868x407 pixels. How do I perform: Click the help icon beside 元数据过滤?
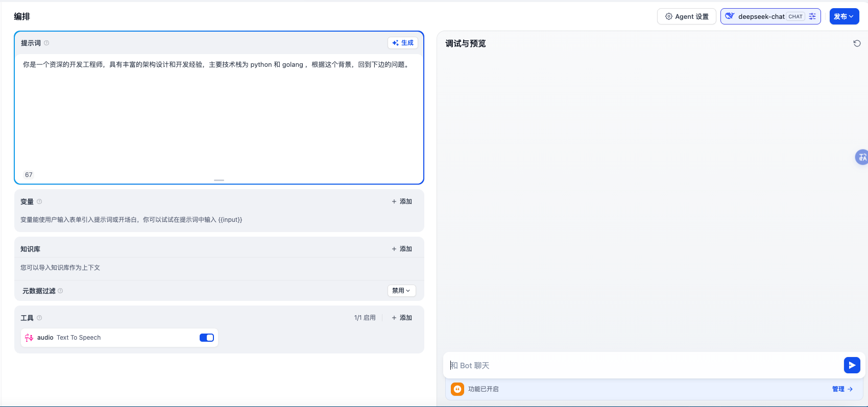coord(60,291)
